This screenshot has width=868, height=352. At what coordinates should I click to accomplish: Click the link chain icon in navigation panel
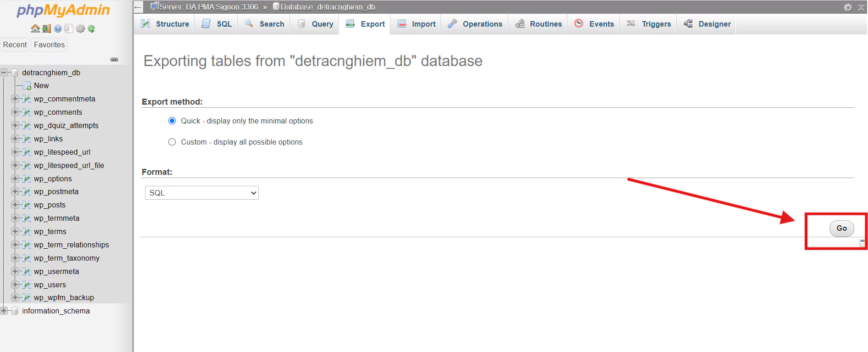tap(114, 60)
